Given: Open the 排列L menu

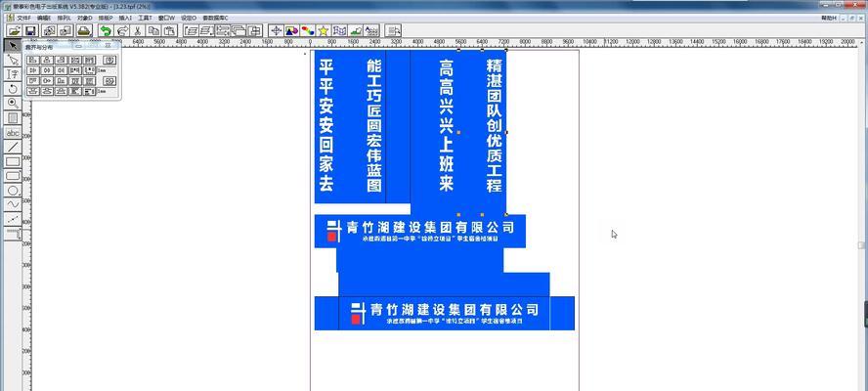Looking at the screenshot, I should point(64,18).
